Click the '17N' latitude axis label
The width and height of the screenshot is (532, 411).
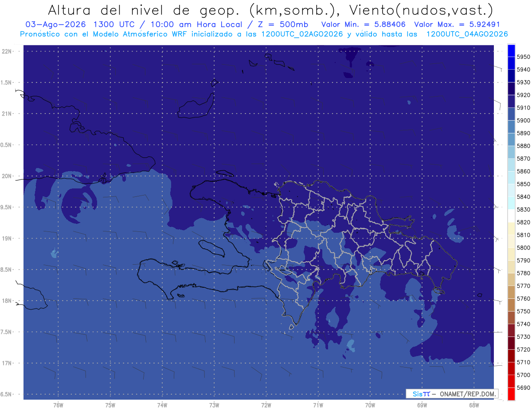click(8, 363)
